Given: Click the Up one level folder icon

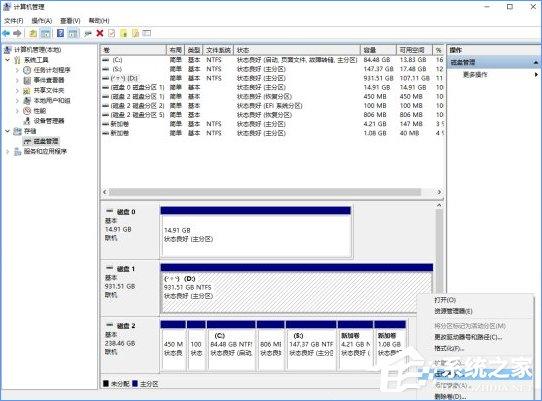Looking at the screenshot, I should coord(33,33).
